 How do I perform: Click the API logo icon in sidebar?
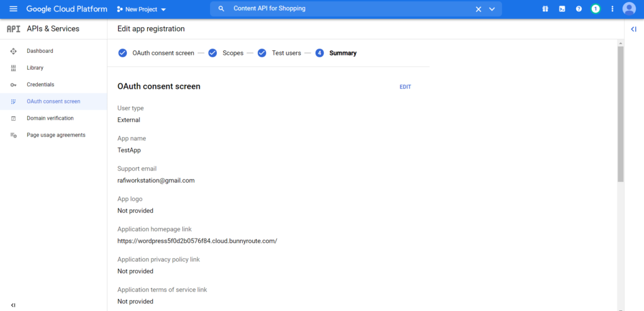tap(14, 29)
